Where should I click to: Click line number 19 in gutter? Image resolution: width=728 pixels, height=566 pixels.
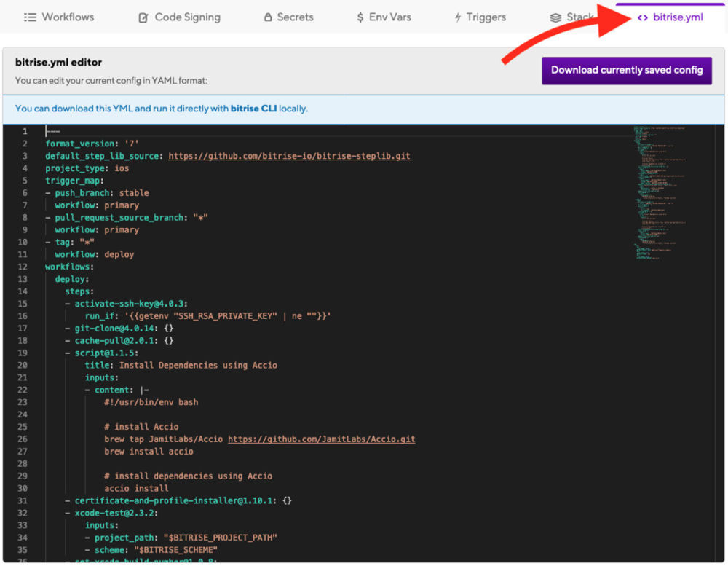(23, 353)
